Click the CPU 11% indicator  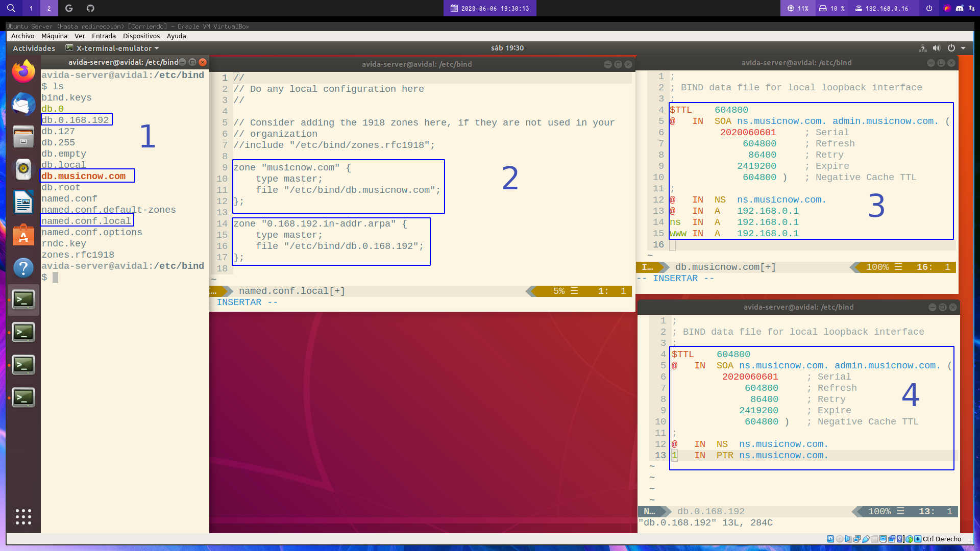(798, 8)
